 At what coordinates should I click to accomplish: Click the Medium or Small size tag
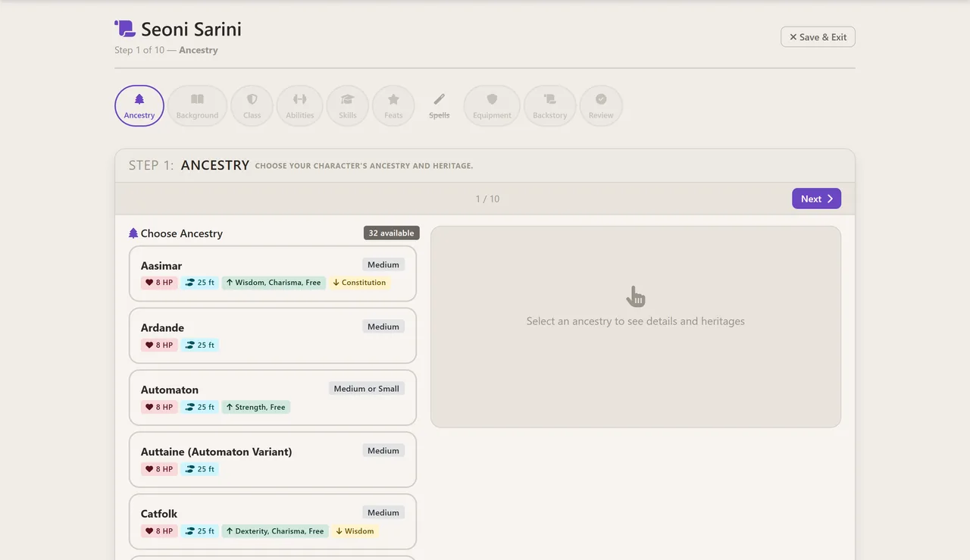click(367, 389)
